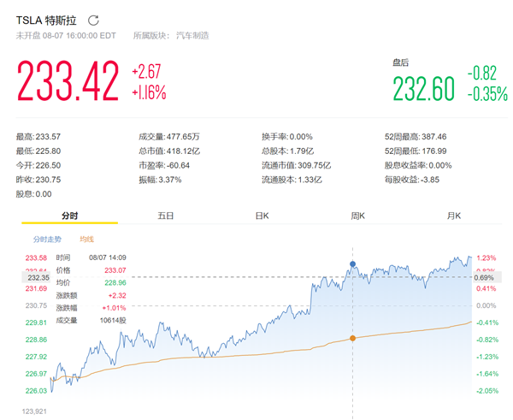Click the blue price marker on chart
Viewport: 513px width, 420px height.
tap(352, 263)
